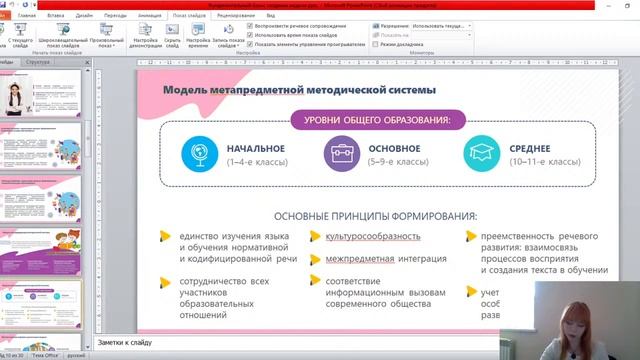Click slide panel scrollbar up arrow

[88, 71]
